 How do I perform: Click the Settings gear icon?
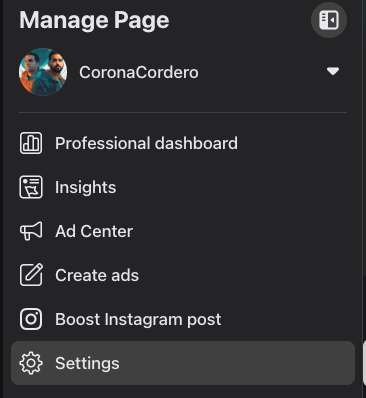[x=31, y=363]
